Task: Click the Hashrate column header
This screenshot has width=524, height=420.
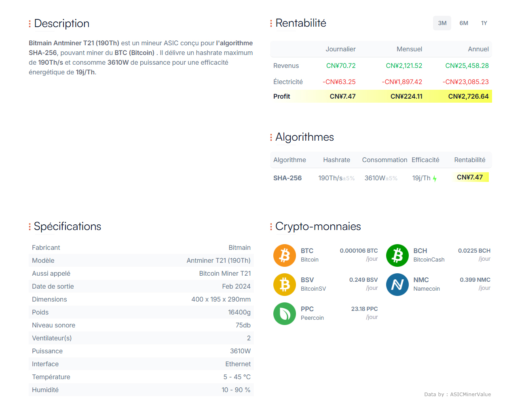Action: click(336, 160)
